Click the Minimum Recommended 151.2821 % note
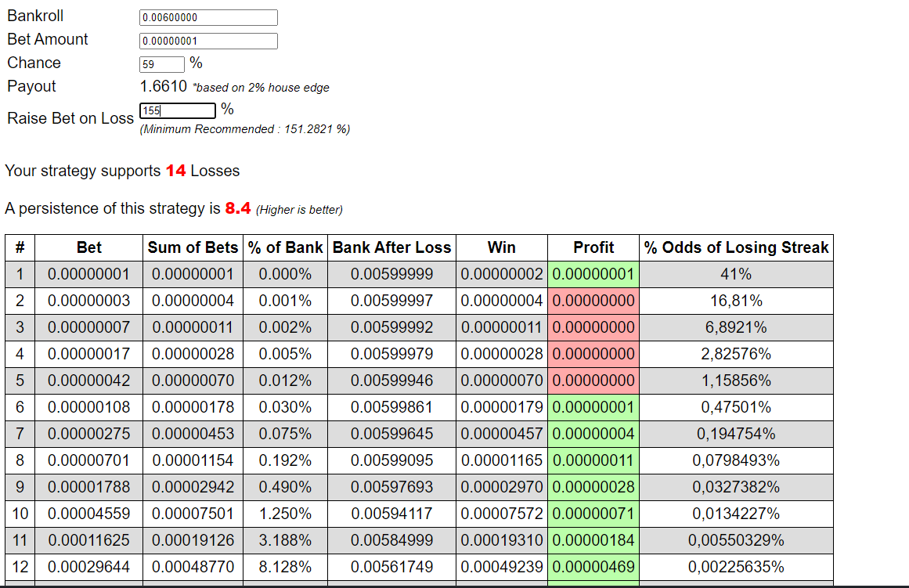 coord(244,129)
